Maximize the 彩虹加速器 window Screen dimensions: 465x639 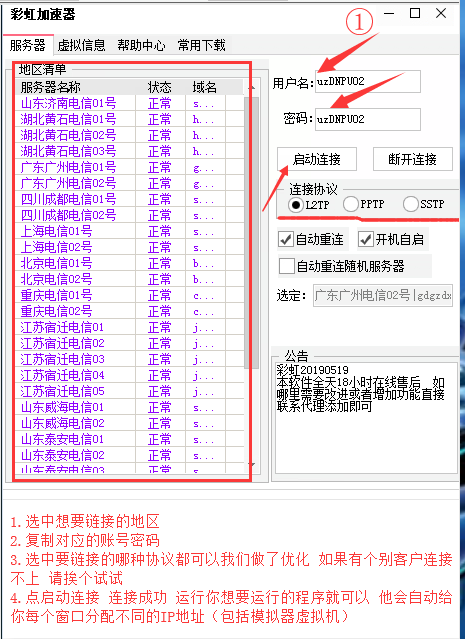click(415, 13)
